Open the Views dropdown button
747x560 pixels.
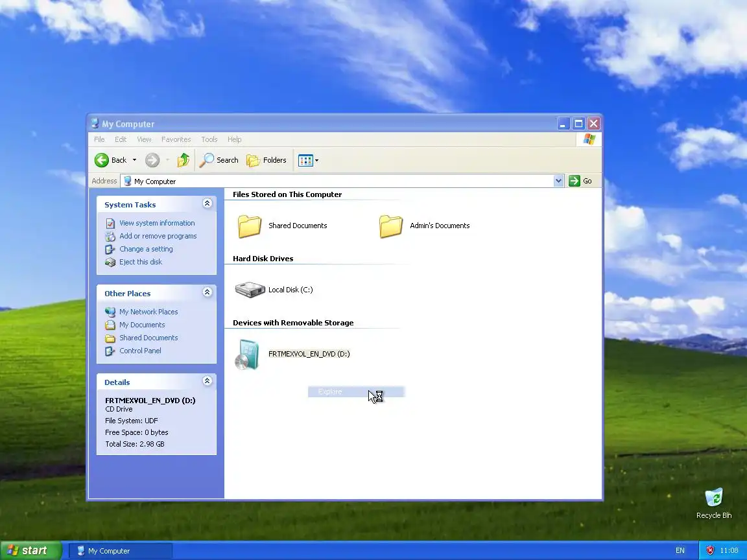click(308, 161)
